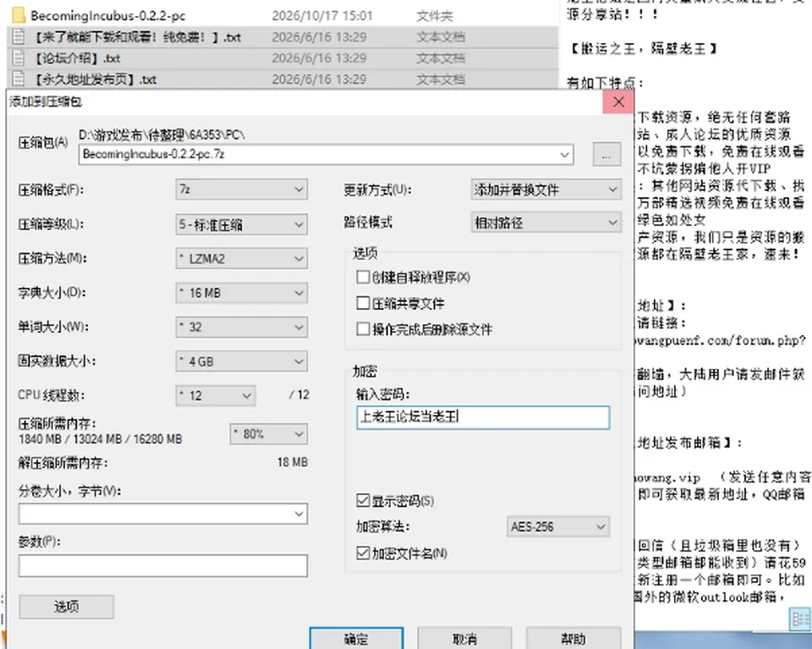812x649 pixels.
Task: Click the BecomingIncubus-0.2.2-pc folder icon
Action: [19, 15]
